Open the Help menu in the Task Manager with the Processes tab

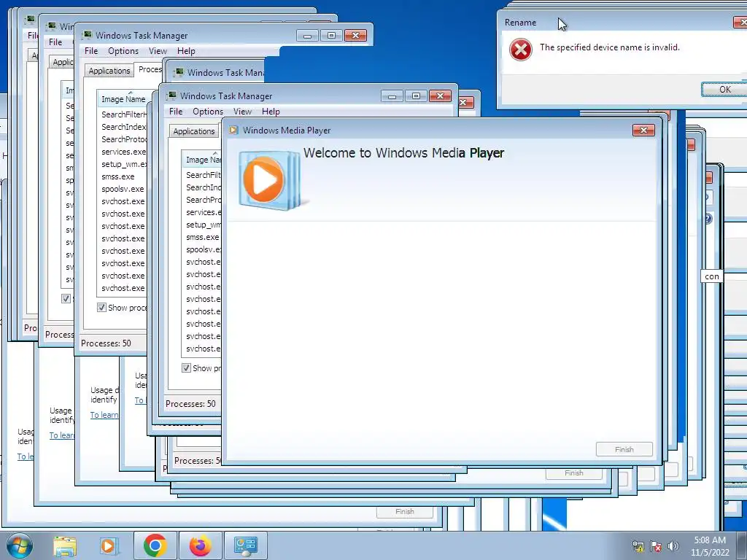[186, 51]
